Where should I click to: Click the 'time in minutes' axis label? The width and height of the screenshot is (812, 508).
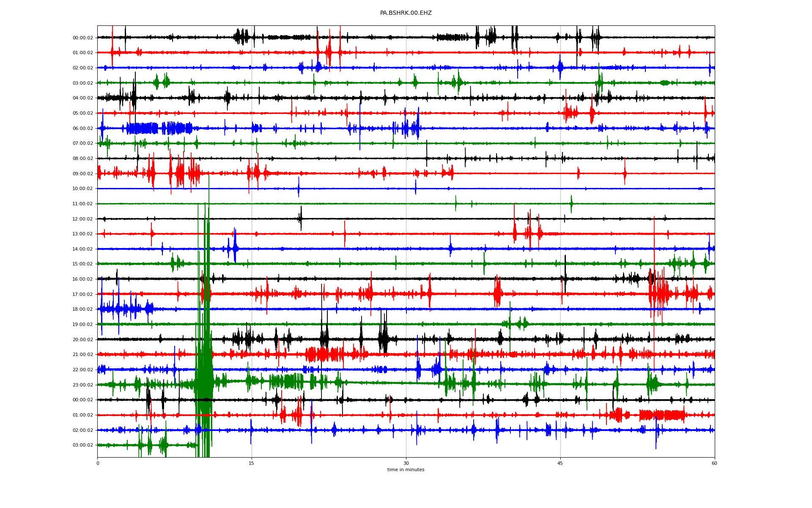click(x=406, y=469)
